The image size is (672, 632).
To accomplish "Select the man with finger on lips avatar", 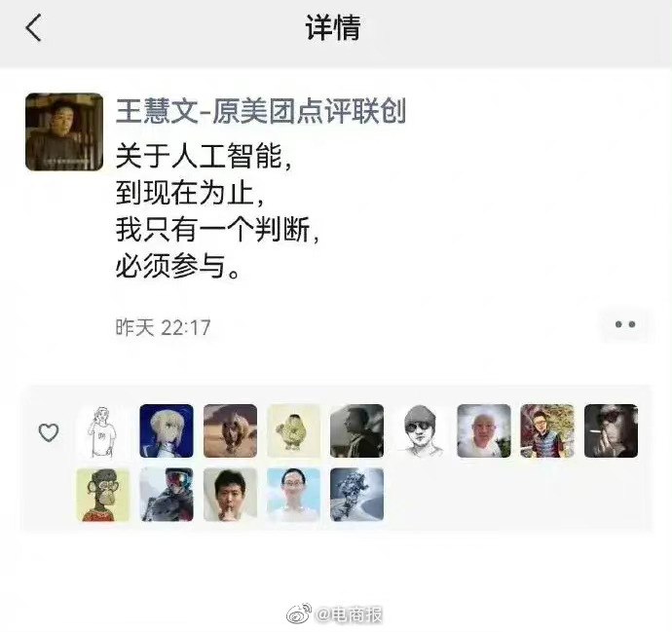I will click(x=230, y=495).
